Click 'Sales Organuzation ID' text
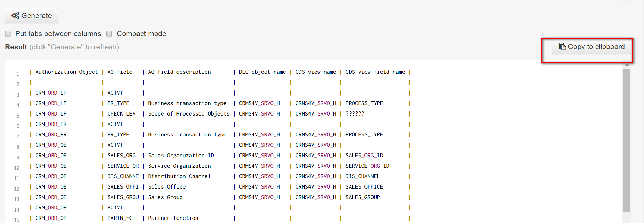644x223 pixels. point(181,156)
